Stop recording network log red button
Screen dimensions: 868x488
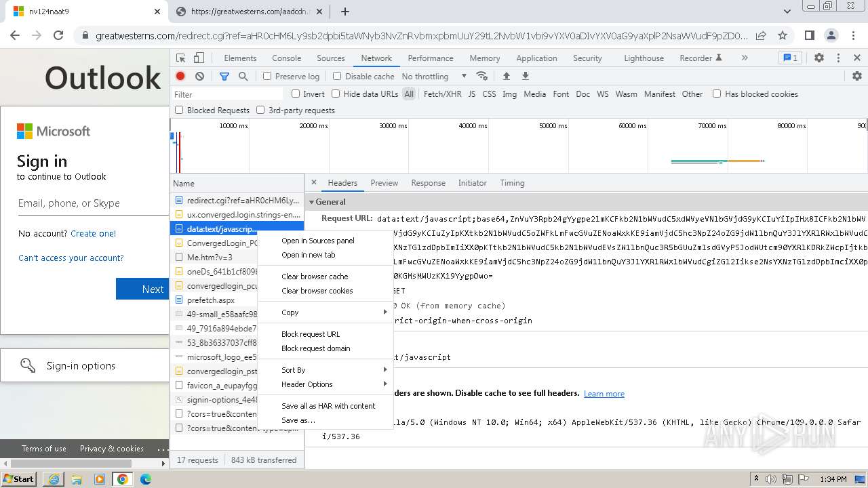[180, 76]
